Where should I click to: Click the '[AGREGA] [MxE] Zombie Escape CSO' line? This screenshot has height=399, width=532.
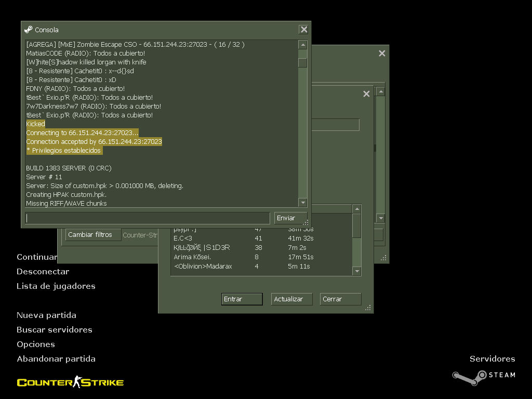tap(135, 45)
